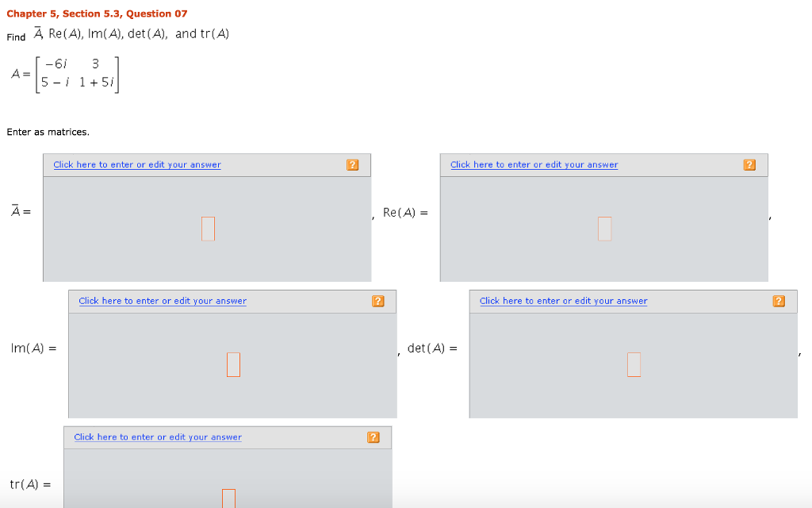Click the edit answer link for conjugate A
Viewport: 812px width, 508px height.
(137, 165)
